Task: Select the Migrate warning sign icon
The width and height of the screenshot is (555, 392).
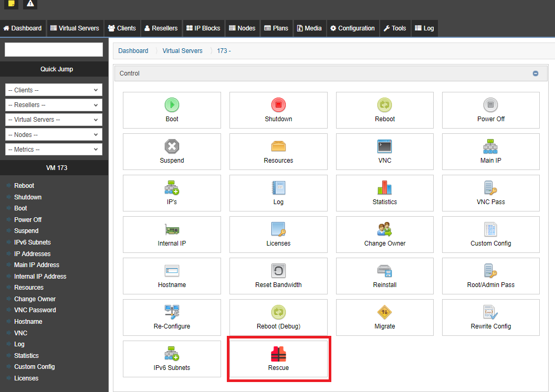Action: click(x=384, y=312)
